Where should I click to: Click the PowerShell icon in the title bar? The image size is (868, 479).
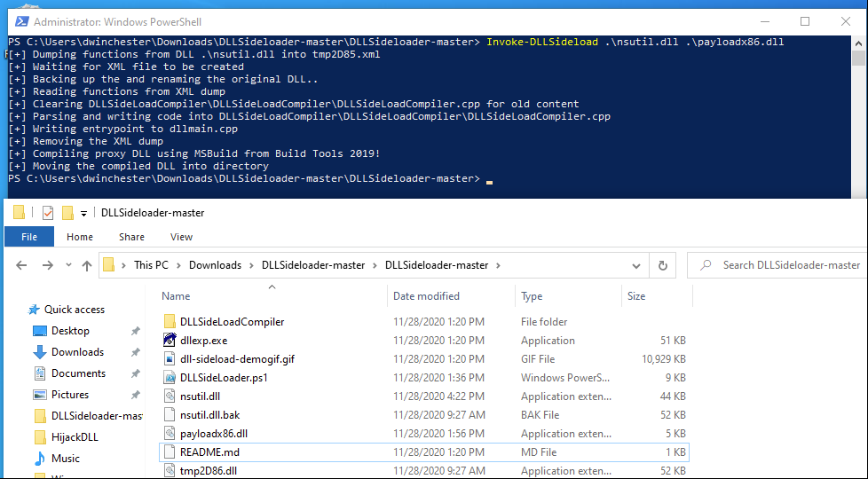click(x=21, y=21)
